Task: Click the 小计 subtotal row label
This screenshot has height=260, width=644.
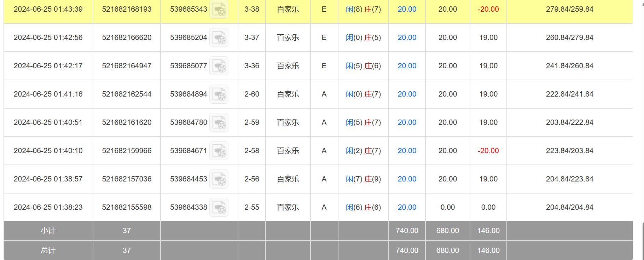Action: [x=48, y=231]
